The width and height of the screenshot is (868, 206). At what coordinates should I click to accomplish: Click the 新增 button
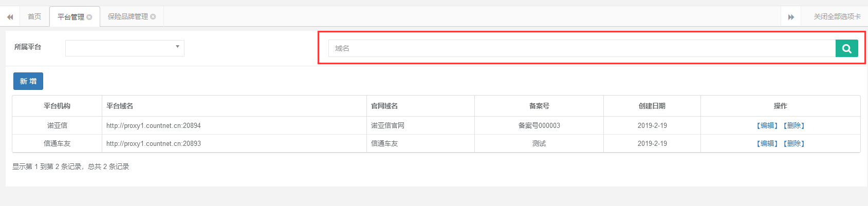[28, 81]
